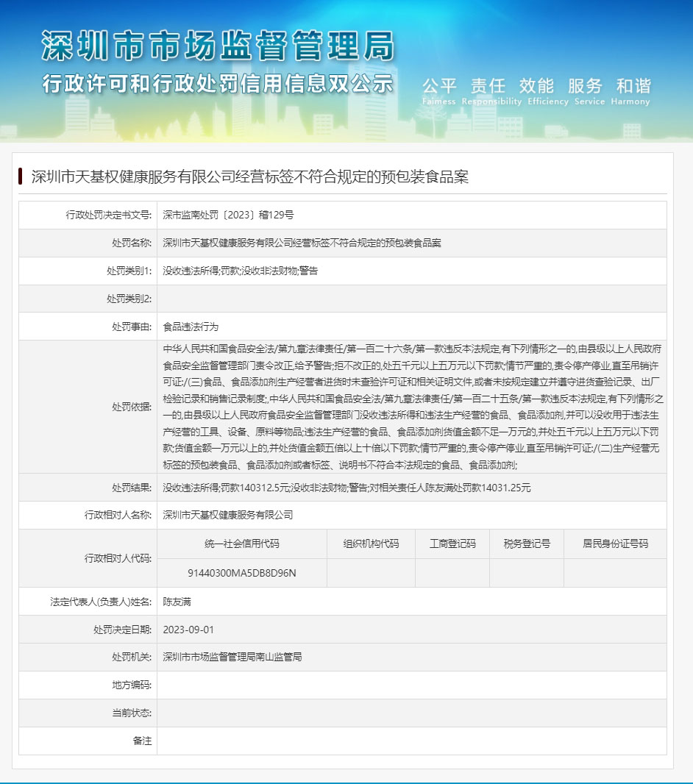Click the 处罚名称 row label
The width and height of the screenshot is (693, 784).
pyautogui.click(x=132, y=243)
